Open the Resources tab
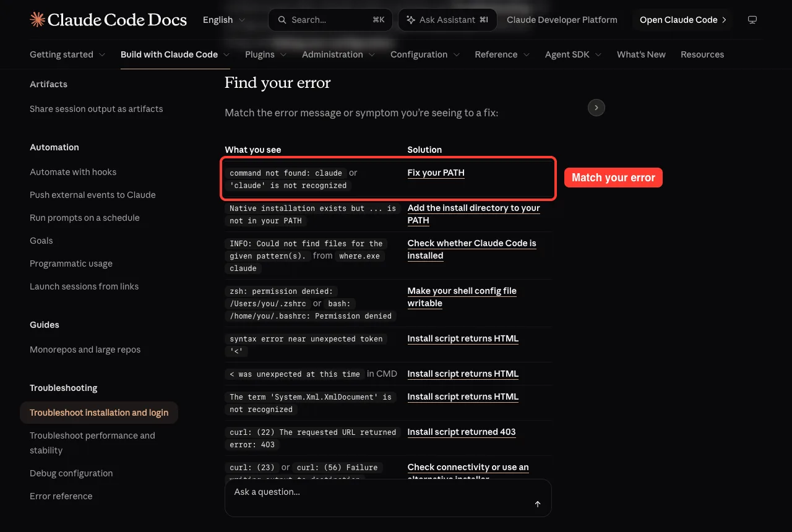This screenshot has width=792, height=532. (x=702, y=54)
